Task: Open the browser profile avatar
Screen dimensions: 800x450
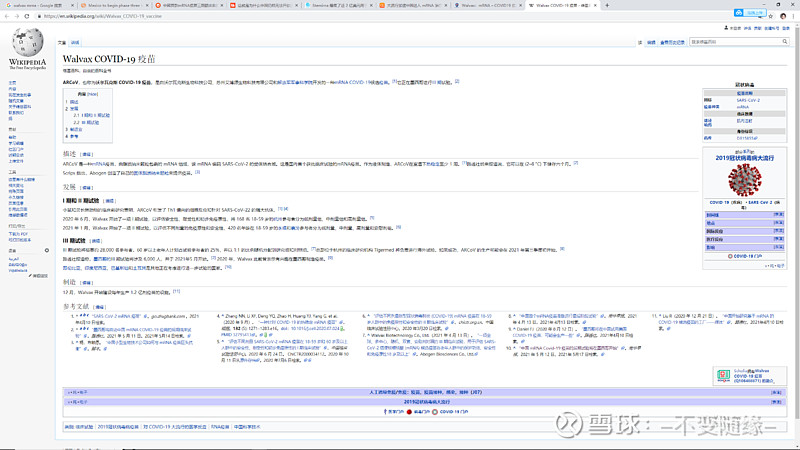Action: 783,16
